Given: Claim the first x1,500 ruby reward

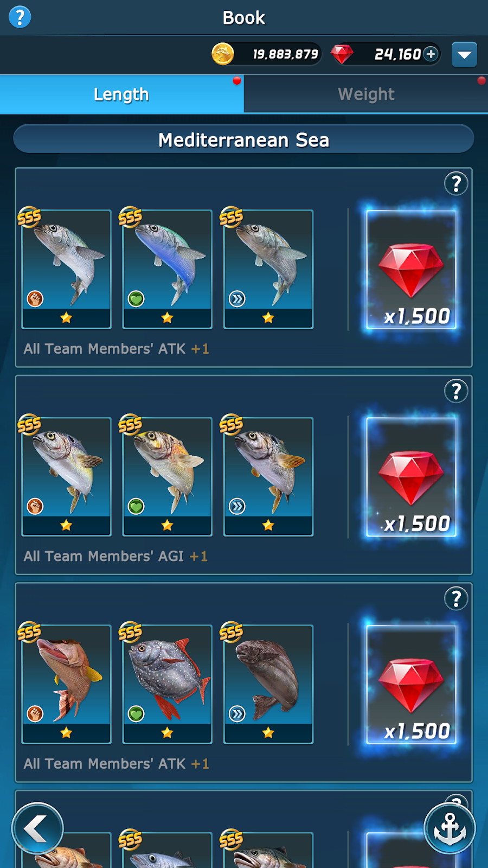Looking at the screenshot, I should tap(412, 270).
